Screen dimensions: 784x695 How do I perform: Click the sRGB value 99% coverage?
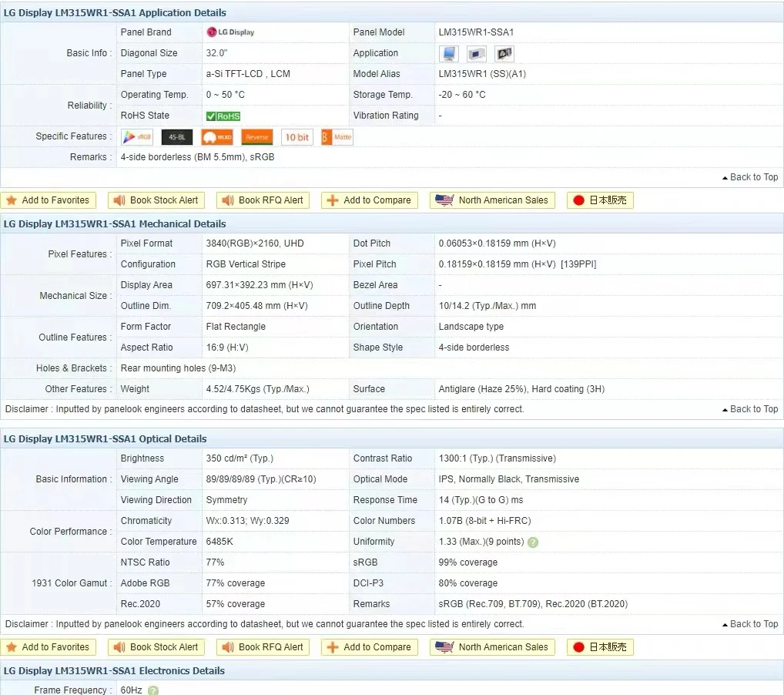(468, 562)
